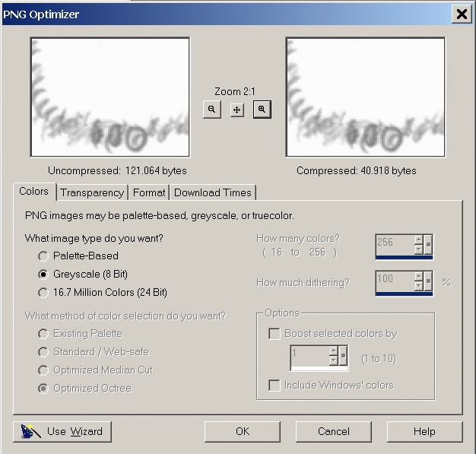Close the PNG Optimizer dialog
The height and width of the screenshot is (454, 476).
(x=461, y=14)
